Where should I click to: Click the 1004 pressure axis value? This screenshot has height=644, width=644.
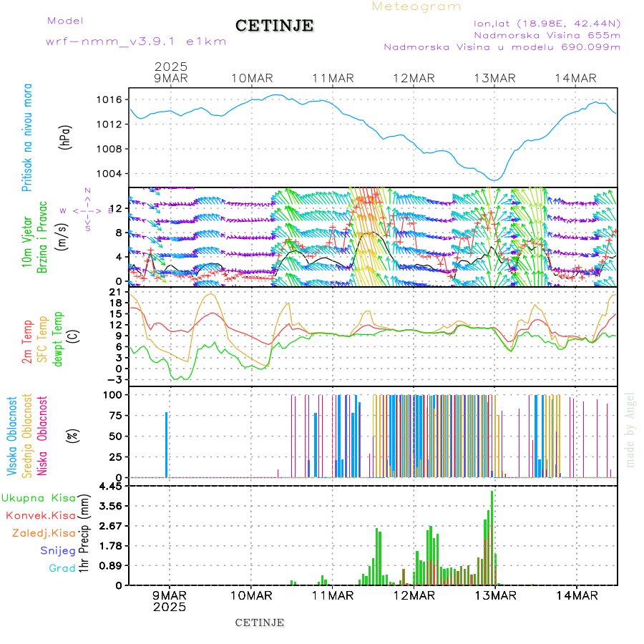tap(109, 173)
